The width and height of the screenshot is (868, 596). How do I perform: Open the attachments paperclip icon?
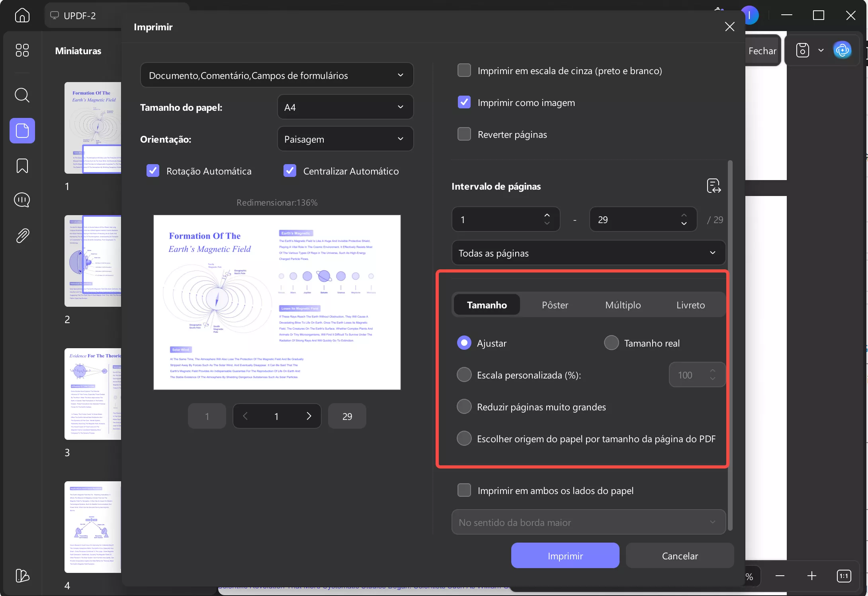pos(22,235)
